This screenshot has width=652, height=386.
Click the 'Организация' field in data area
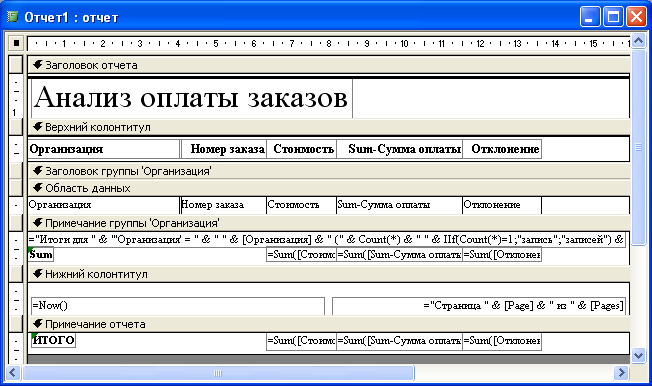point(104,205)
